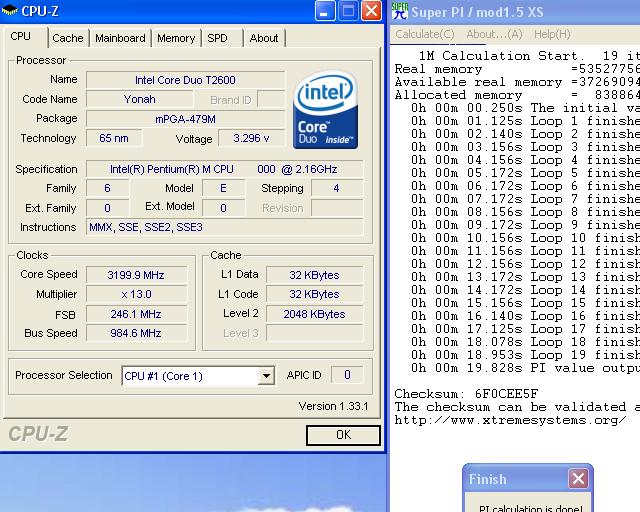Switch to the Memory tab
Image resolution: width=640 pixels, height=512 pixels.
pyautogui.click(x=176, y=38)
